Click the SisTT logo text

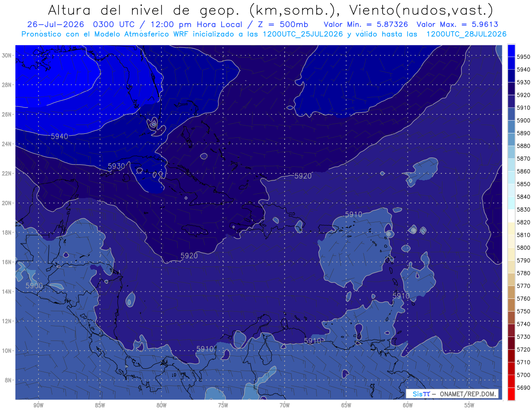click(x=421, y=394)
